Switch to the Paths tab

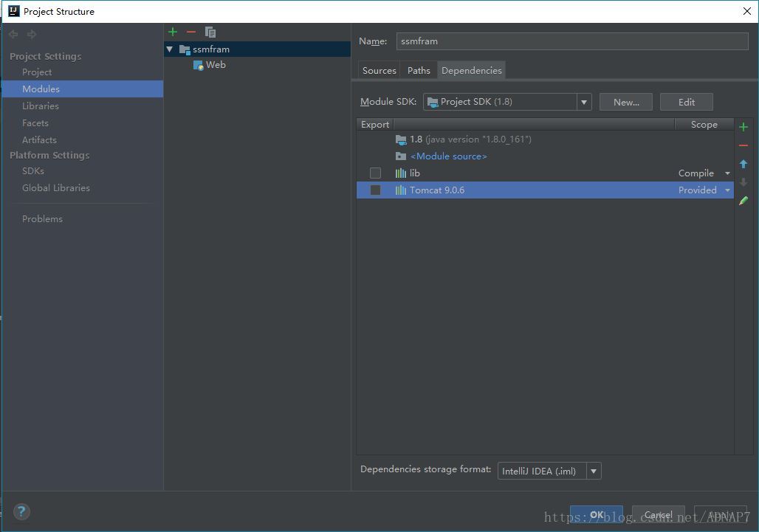[419, 71]
